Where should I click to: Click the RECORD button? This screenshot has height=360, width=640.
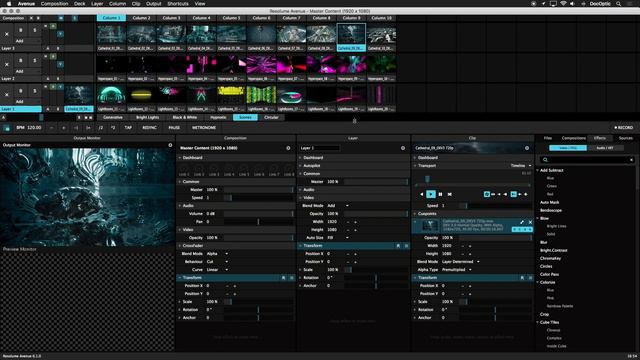coord(623,128)
